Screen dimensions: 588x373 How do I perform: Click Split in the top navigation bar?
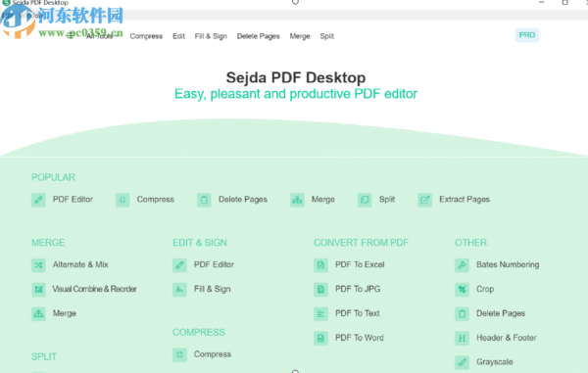[327, 36]
